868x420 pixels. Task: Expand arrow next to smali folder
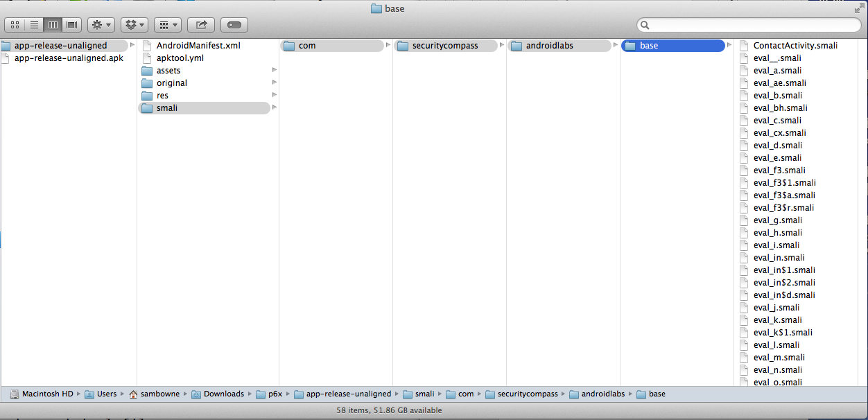pyautogui.click(x=275, y=107)
